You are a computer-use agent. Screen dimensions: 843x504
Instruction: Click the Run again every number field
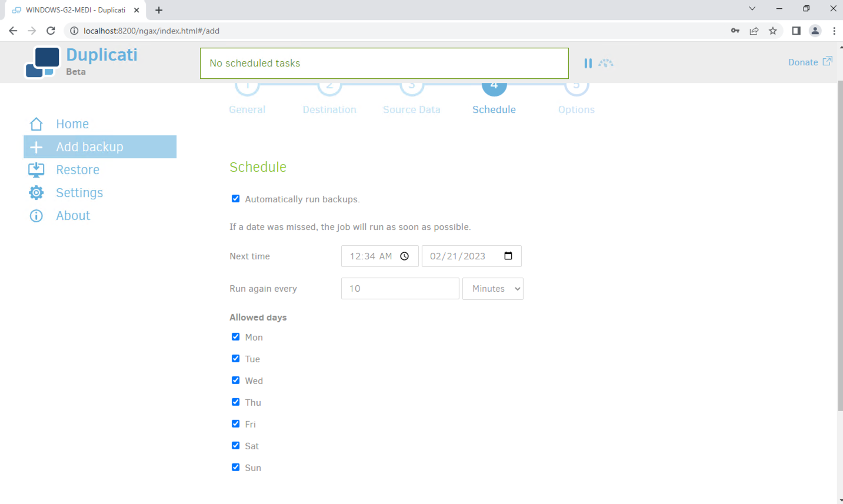pos(400,289)
